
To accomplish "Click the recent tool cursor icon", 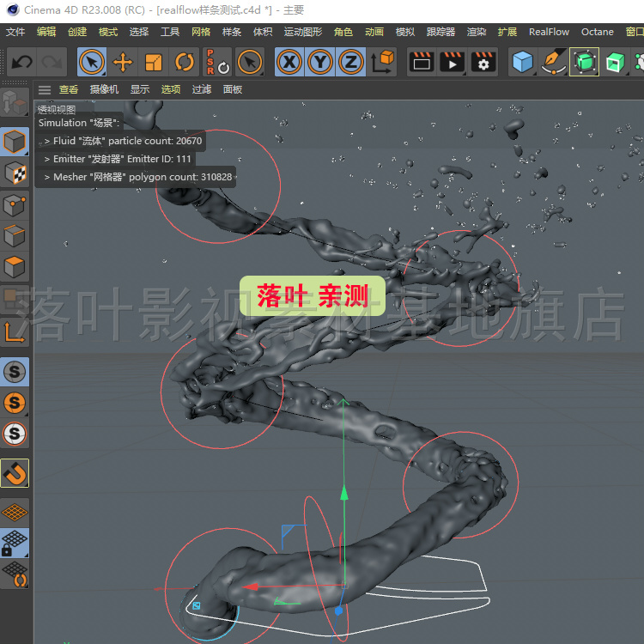I will tap(249, 63).
